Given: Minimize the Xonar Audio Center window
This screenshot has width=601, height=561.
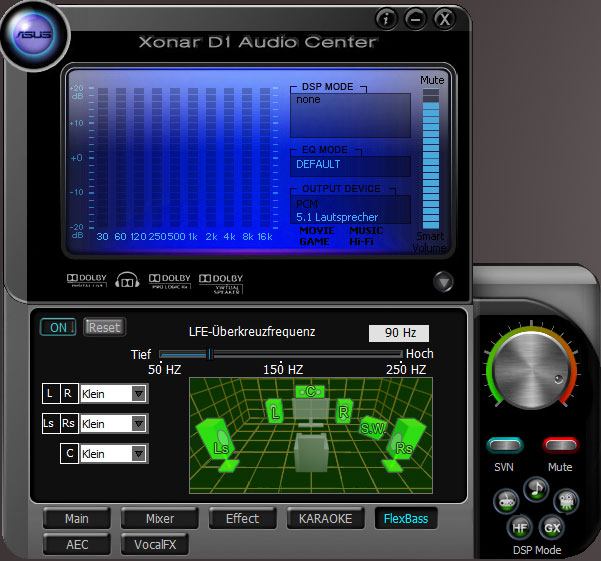Looking at the screenshot, I should pyautogui.click(x=415, y=18).
